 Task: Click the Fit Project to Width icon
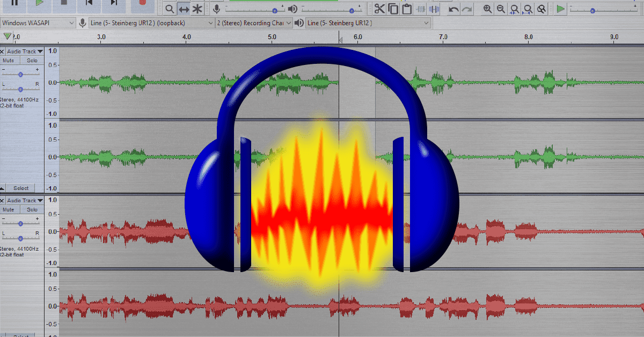(x=528, y=9)
